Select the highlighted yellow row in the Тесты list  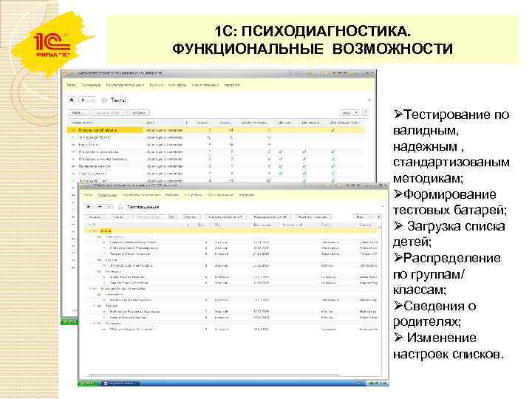[216, 130]
